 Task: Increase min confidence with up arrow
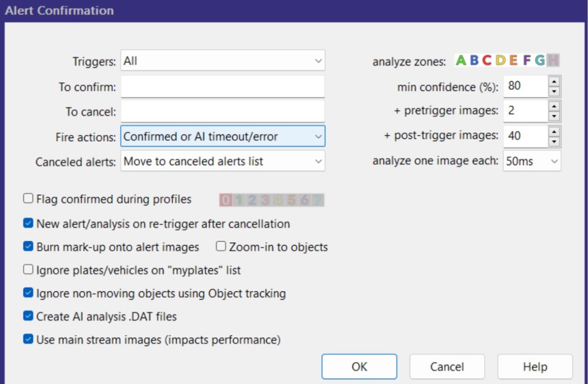554,81
